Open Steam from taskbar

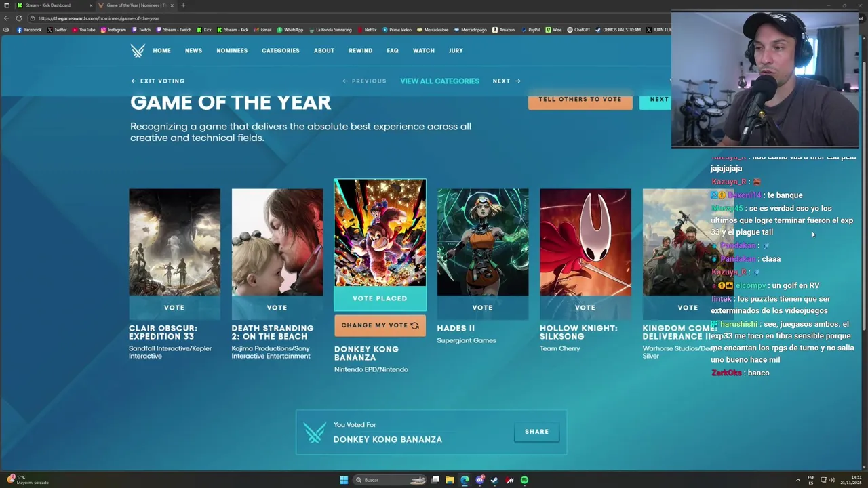point(494,480)
